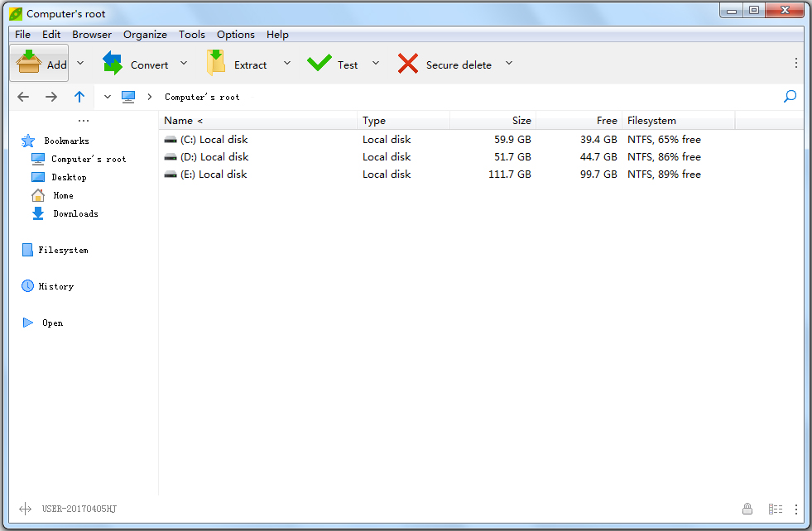Expand the Secure delete dropdown arrow
The height and width of the screenshot is (531, 812).
point(509,64)
